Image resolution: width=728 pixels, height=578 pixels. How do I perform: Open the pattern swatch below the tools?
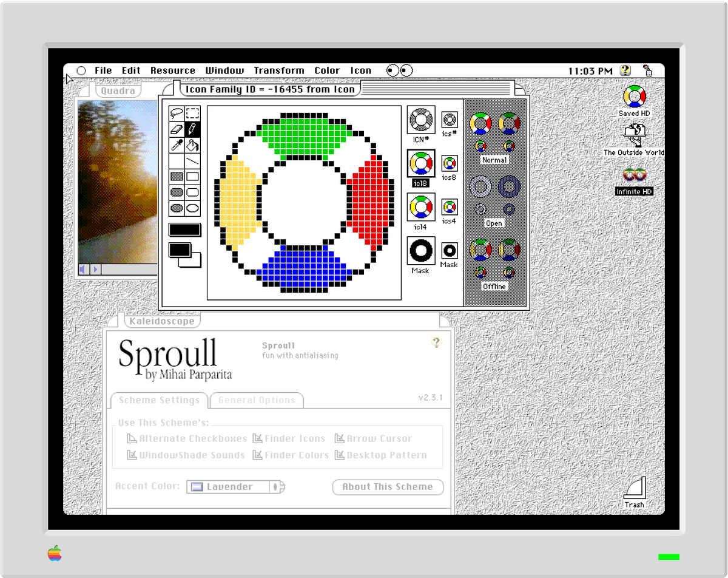(184, 229)
